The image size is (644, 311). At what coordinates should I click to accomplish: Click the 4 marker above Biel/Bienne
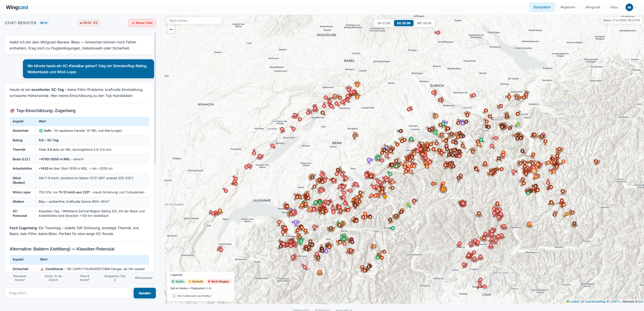323,113
